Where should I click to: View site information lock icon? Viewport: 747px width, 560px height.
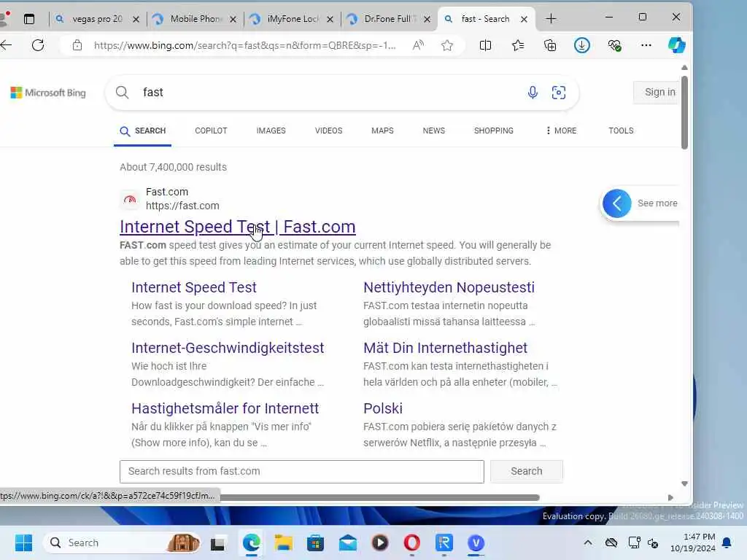(x=77, y=45)
